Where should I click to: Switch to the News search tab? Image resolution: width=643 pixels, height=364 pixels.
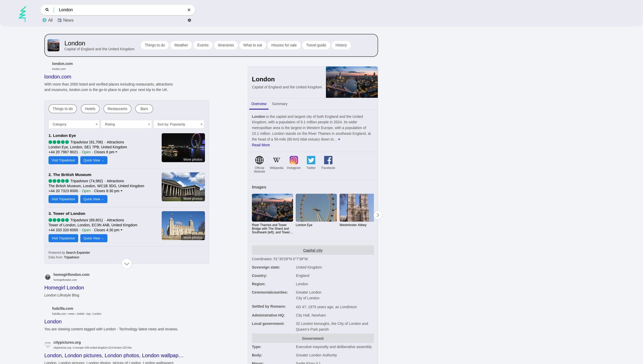point(66,20)
